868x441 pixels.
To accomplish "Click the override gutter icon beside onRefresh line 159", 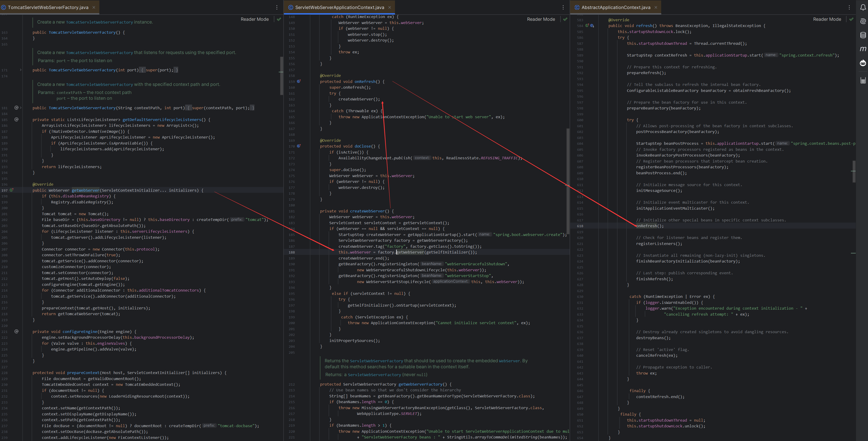I will (x=299, y=82).
